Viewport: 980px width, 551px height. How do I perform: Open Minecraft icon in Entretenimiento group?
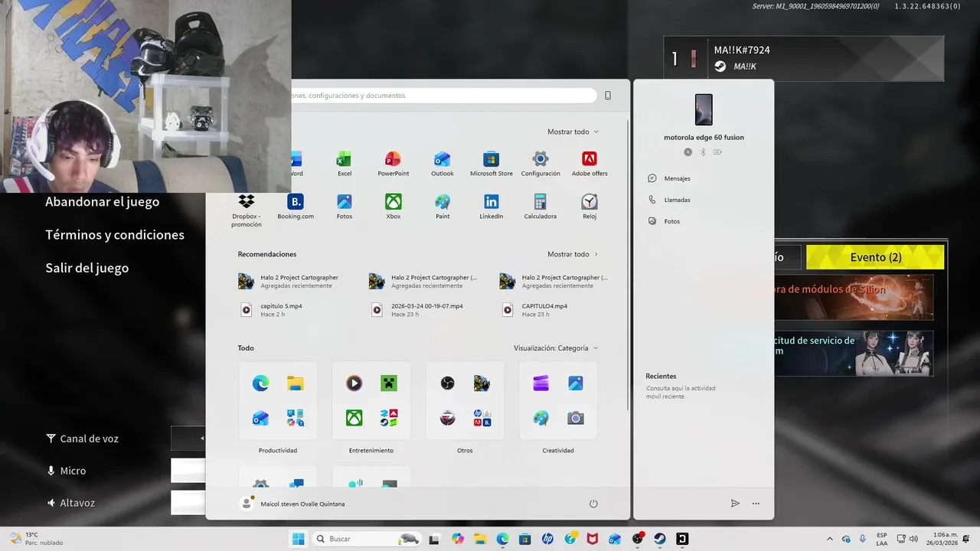pos(389,383)
